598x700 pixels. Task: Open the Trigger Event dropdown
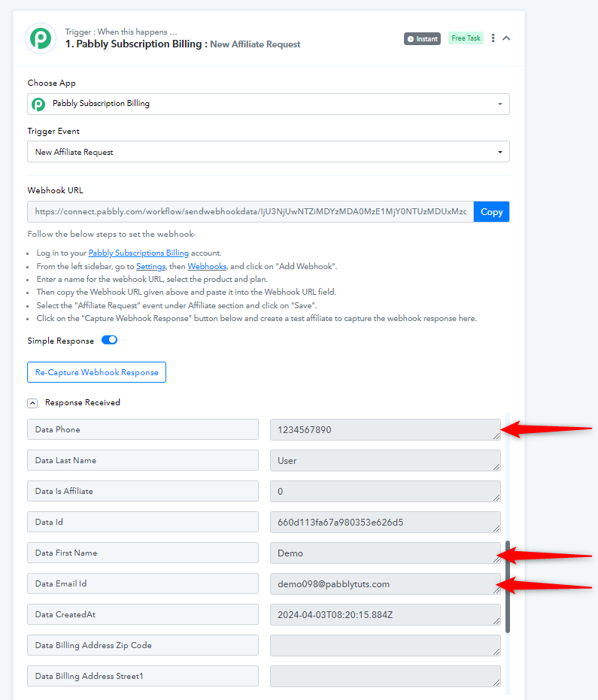[269, 152]
